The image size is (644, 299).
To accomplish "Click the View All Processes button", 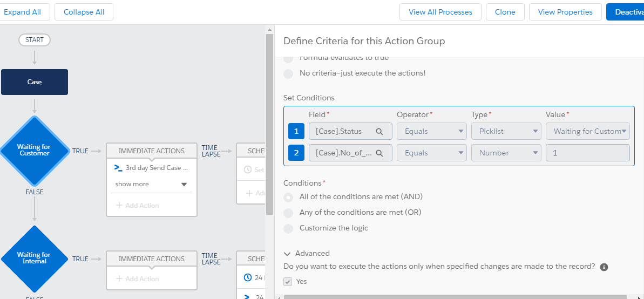I will [x=440, y=12].
